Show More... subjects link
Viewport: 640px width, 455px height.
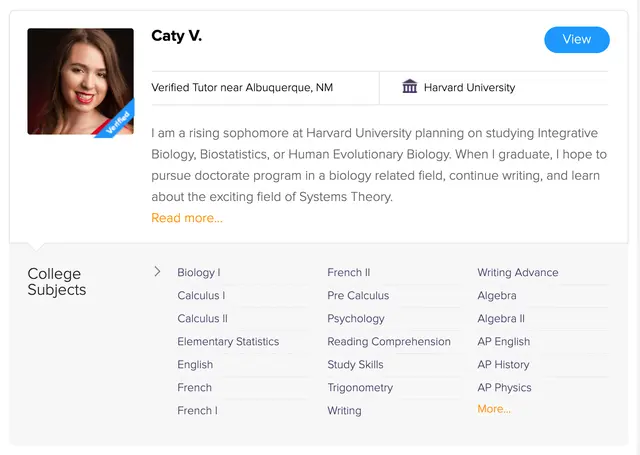pyautogui.click(x=494, y=409)
